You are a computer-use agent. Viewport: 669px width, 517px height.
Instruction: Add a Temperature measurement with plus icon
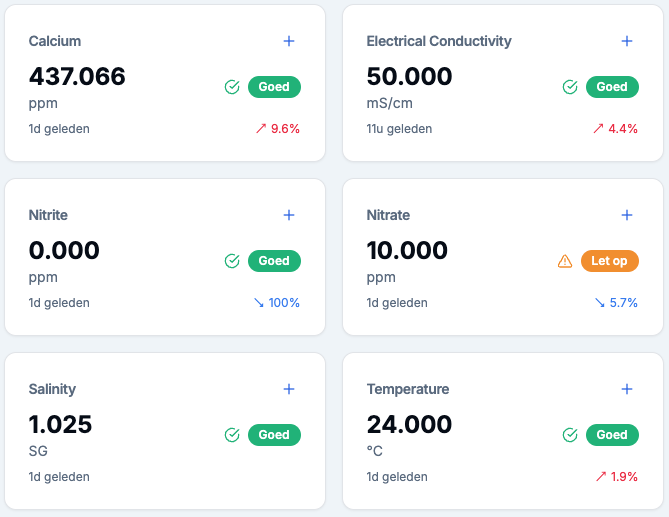(627, 389)
